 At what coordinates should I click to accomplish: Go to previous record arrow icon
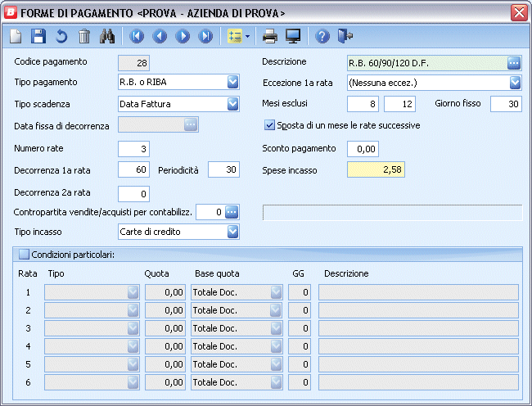coord(160,36)
